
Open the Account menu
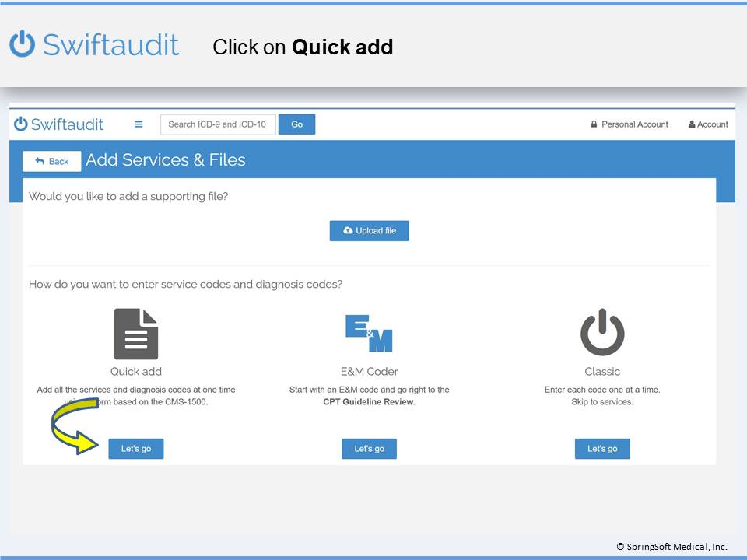tap(708, 124)
